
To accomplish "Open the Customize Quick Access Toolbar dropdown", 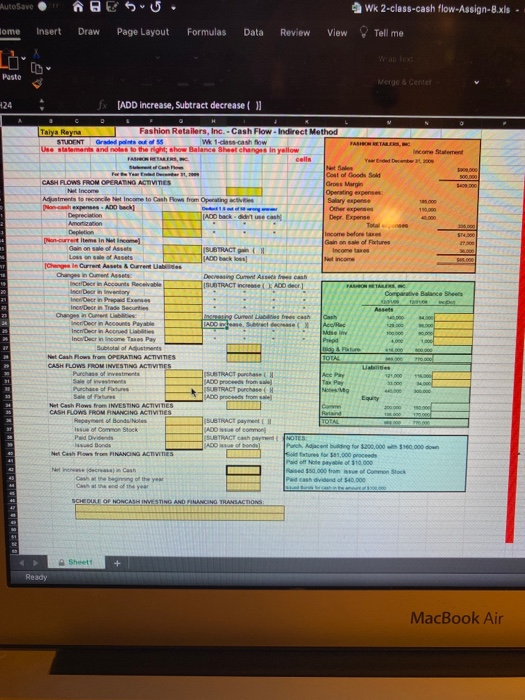I will point(173,8).
